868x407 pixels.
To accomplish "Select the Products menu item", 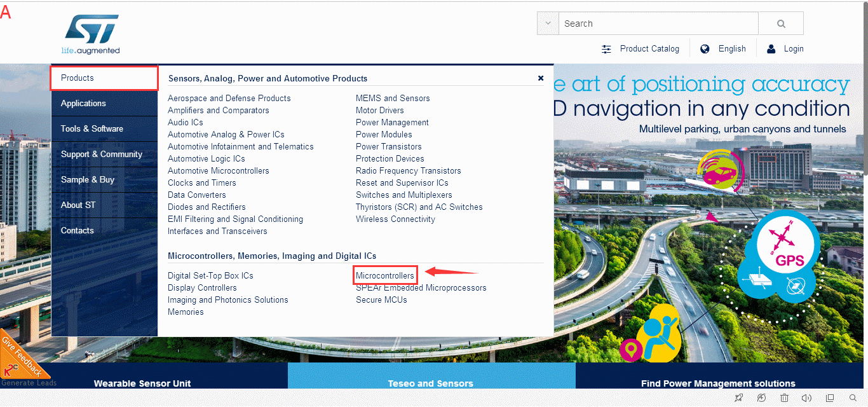I will point(104,78).
